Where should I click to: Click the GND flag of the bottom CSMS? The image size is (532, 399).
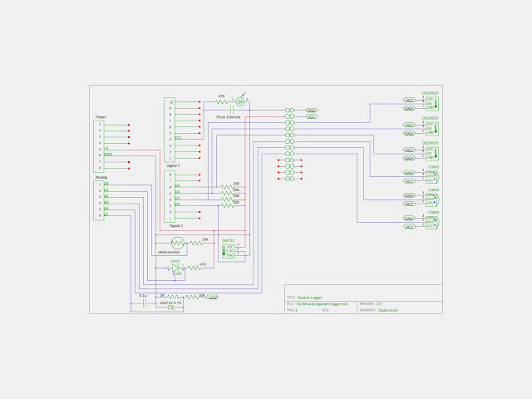[x=410, y=218]
